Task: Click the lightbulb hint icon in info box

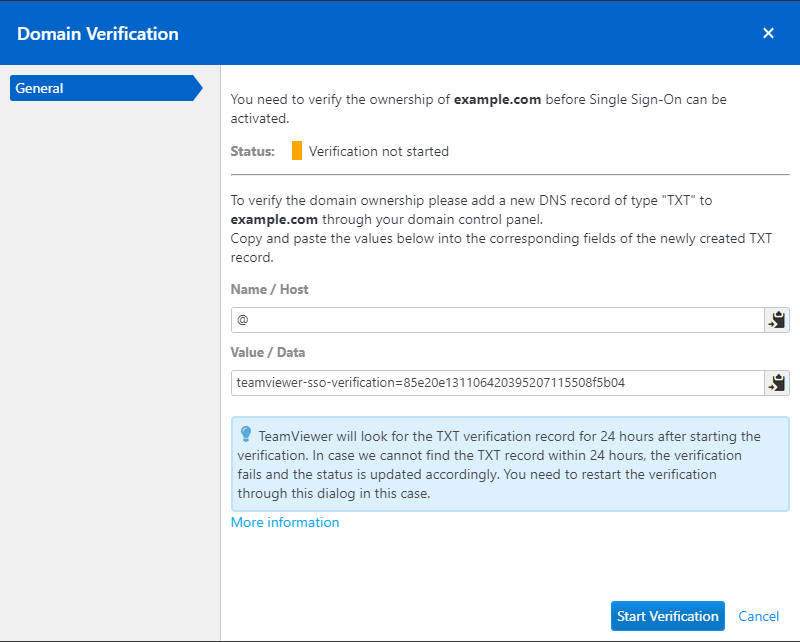Action: coord(246,435)
